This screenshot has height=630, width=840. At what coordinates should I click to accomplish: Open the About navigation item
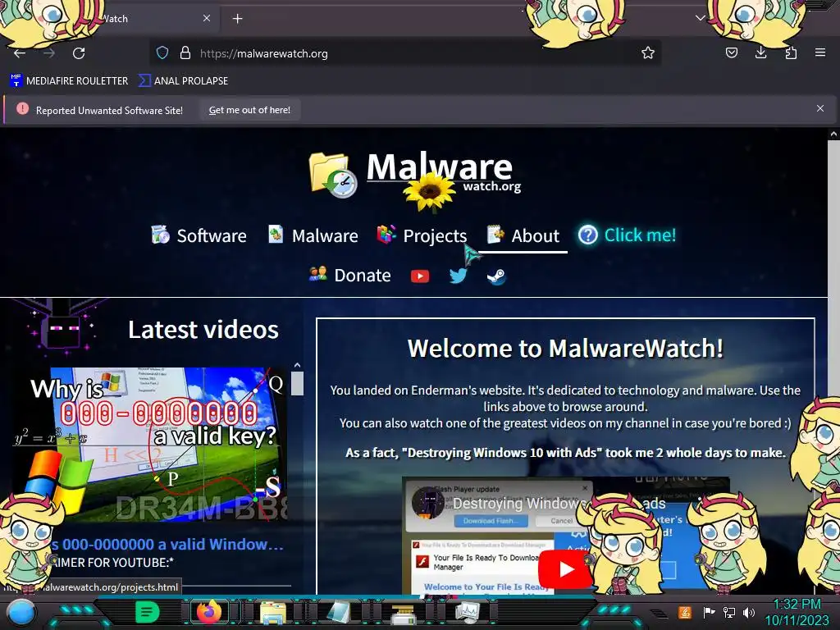(523, 235)
